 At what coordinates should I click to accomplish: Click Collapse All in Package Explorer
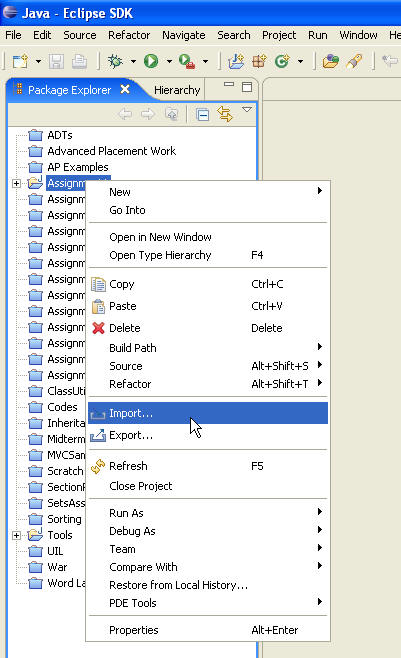click(203, 114)
